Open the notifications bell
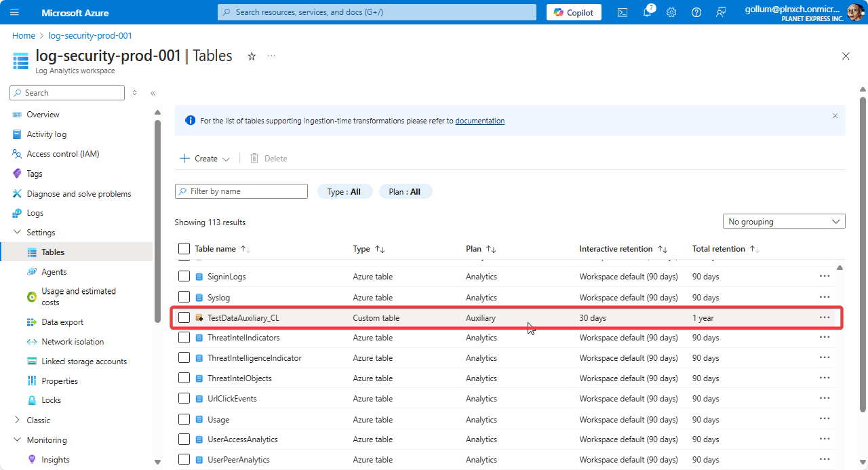Viewport: 868px width, 470px height. (x=647, y=12)
